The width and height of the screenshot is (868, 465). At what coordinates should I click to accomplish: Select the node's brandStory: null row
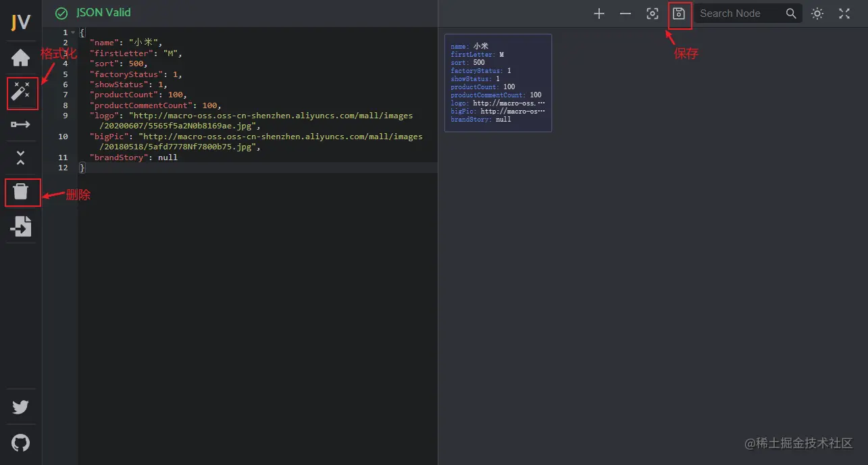coord(481,120)
